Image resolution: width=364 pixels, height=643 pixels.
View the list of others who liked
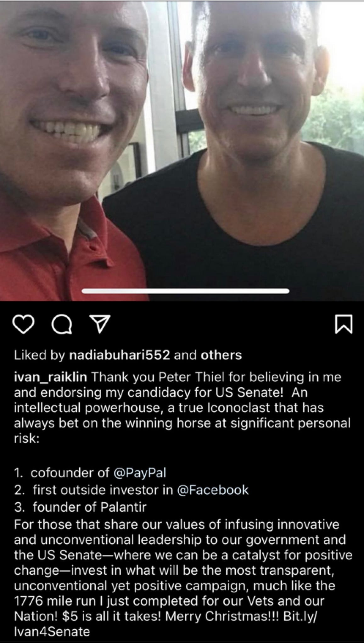point(221,355)
